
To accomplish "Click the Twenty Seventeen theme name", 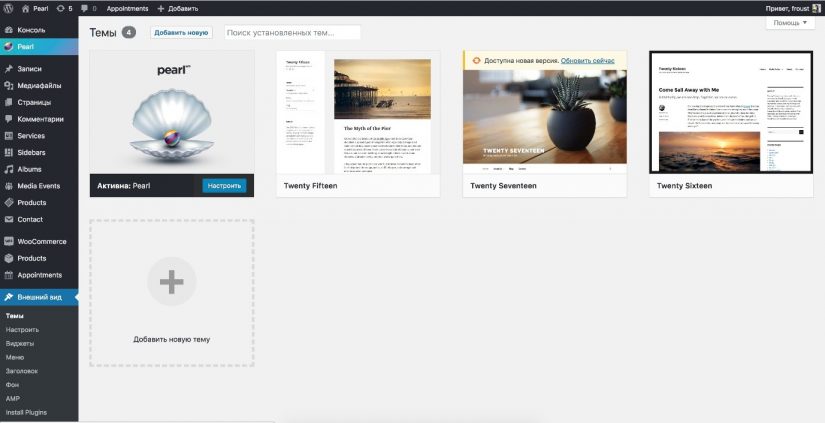I will tap(504, 186).
